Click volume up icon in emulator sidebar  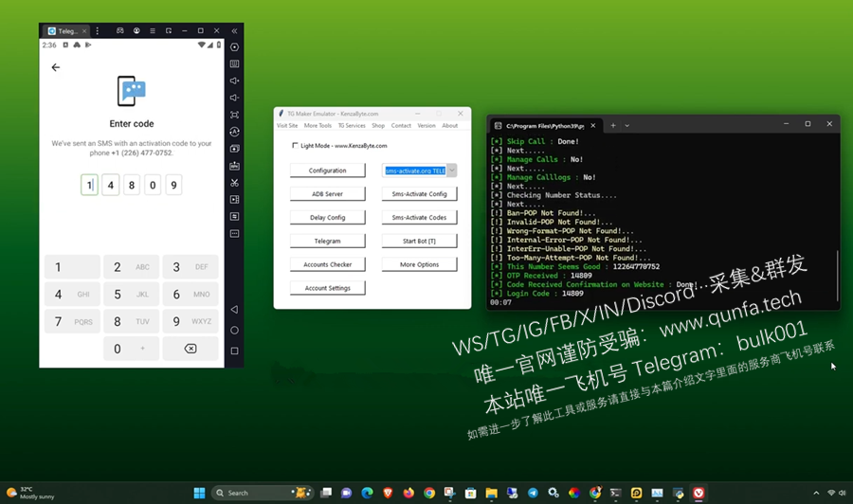coord(234,81)
